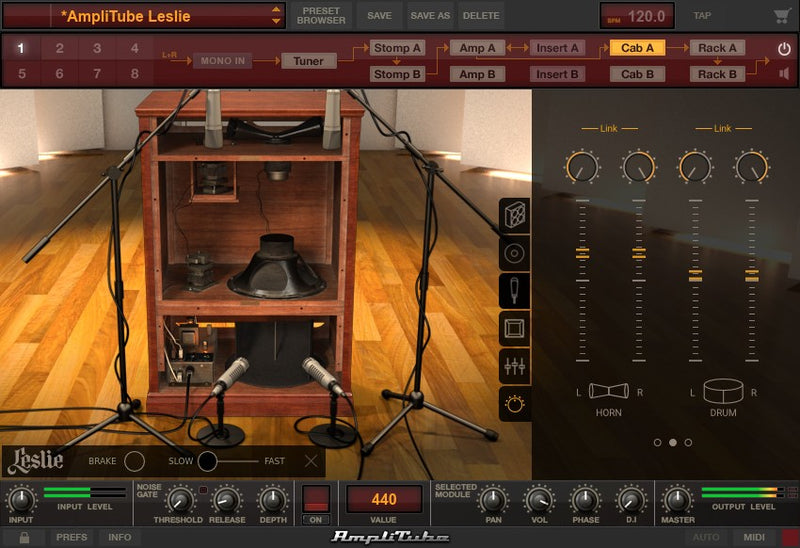Image resolution: width=800 pixels, height=548 pixels.
Task: Click the BPM 120.0 tempo field
Action: (637, 16)
